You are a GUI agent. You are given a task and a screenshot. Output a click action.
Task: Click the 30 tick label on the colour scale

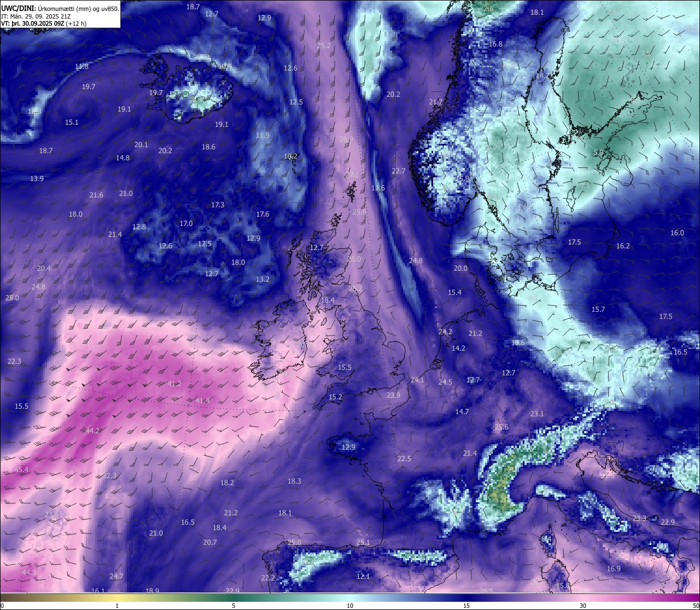pos(583,606)
